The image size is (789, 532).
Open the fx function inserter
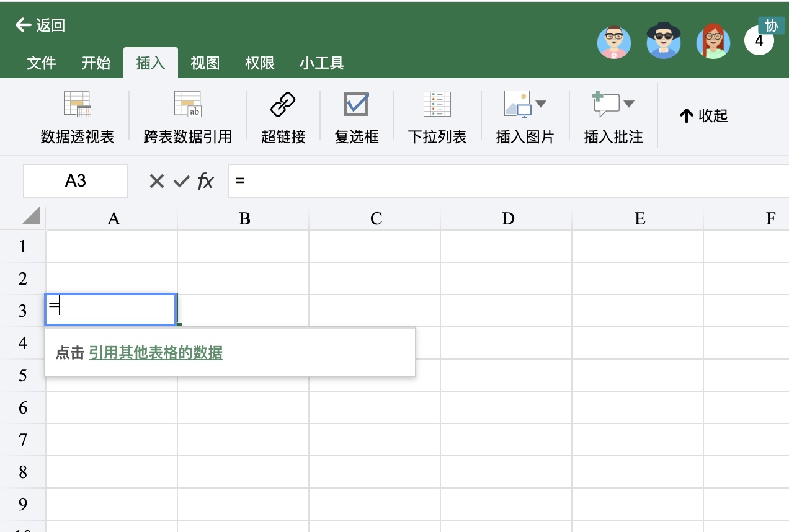click(x=205, y=181)
